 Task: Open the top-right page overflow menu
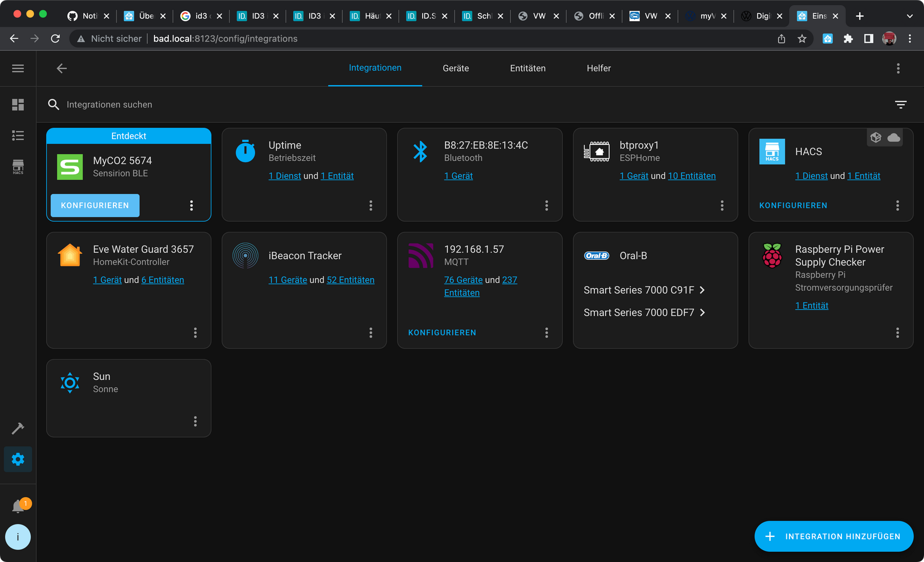click(898, 68)
